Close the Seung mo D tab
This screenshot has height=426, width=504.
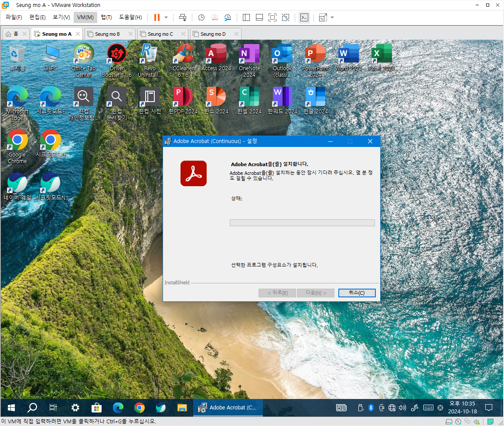[237, 34]
